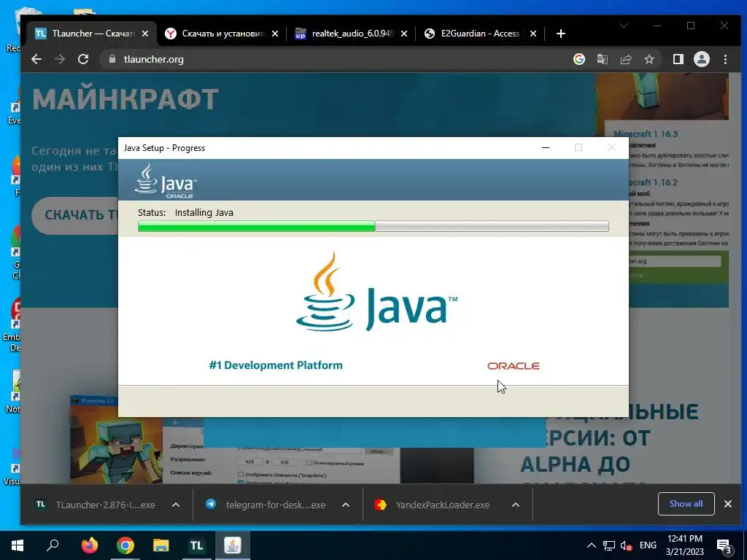Switch to Chrome in the taskbar
This screenshot has width=747, height=560.
125,545
